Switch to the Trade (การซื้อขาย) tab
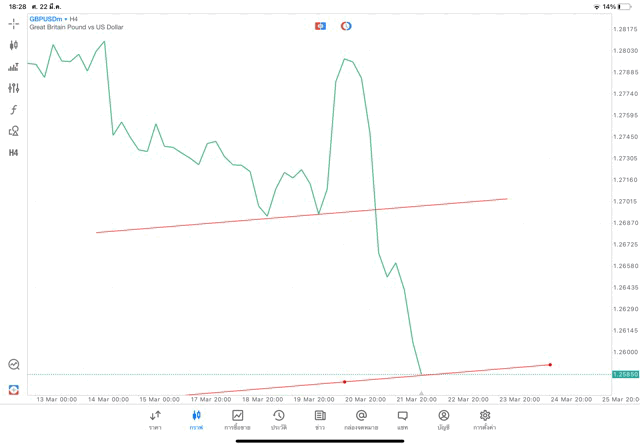 pos(238,419)
